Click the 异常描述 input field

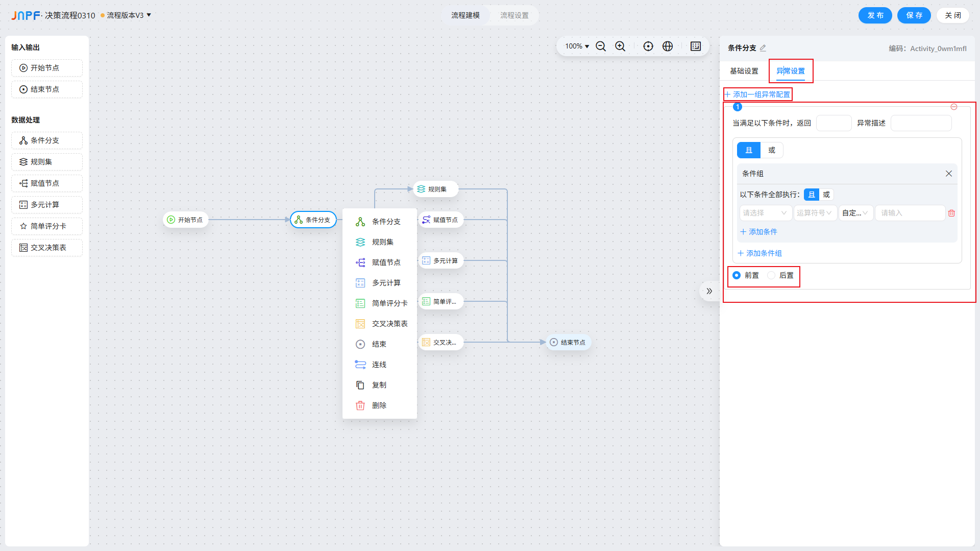[x=921, y=123]
